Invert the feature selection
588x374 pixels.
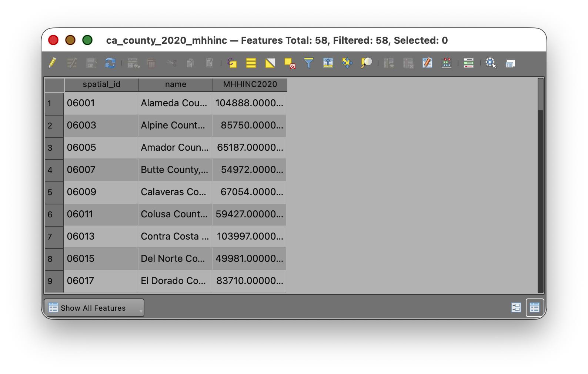(270, 63)
